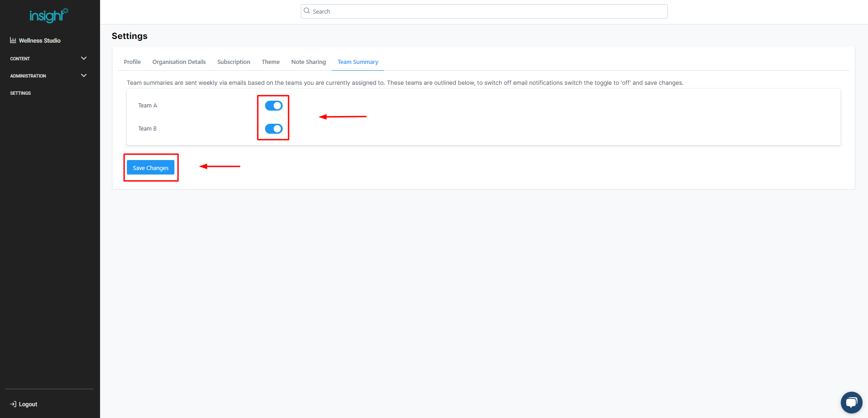This screenshot has height=418, width=868.
Task: Click the Content sidebar label
Action: click(x=20, y=58)
